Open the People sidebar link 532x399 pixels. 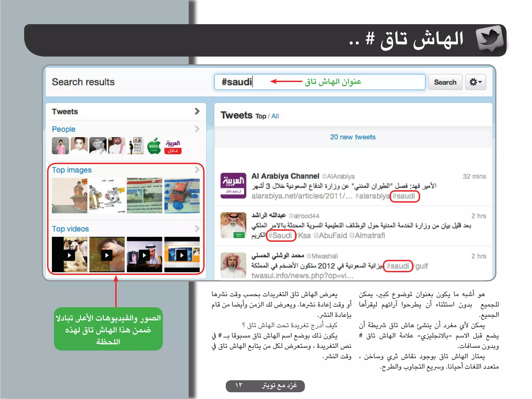click(64, 129)
